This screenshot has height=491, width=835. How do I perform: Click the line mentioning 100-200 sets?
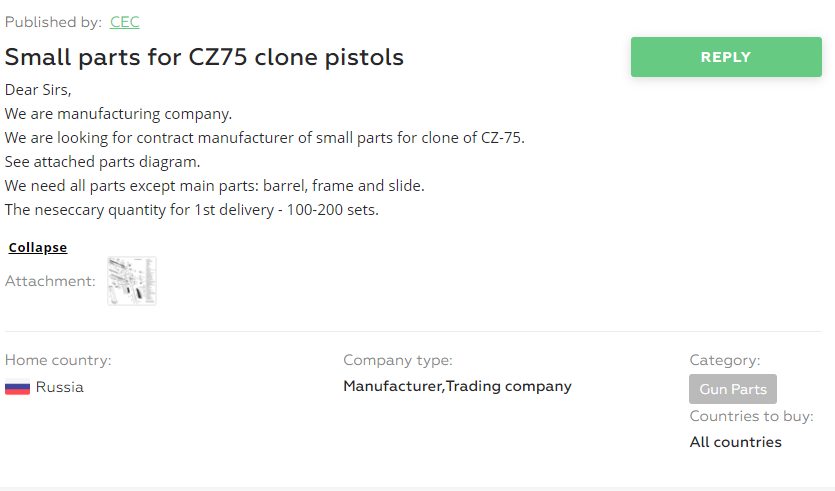click(192, 210)
